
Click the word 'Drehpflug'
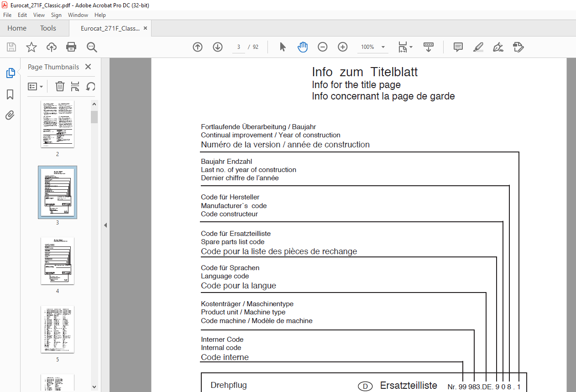pos(229,385)
